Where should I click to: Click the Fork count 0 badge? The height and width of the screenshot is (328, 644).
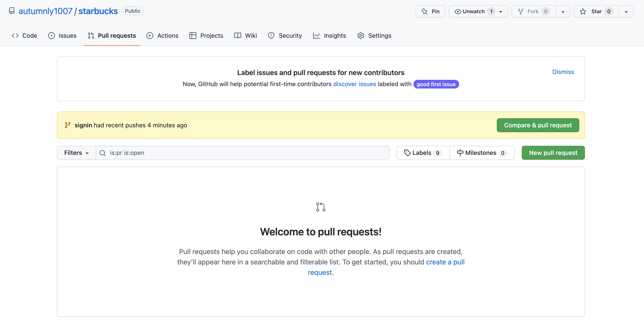point(545,11)
